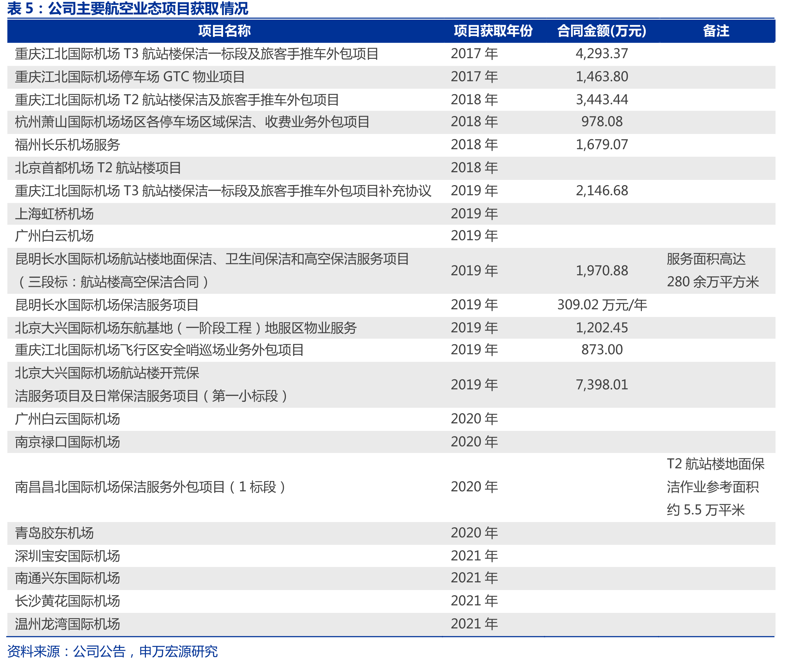Select the row 南通兴东国际机场
The width and height of the screenshot is (812, 663).
point(391,578)
